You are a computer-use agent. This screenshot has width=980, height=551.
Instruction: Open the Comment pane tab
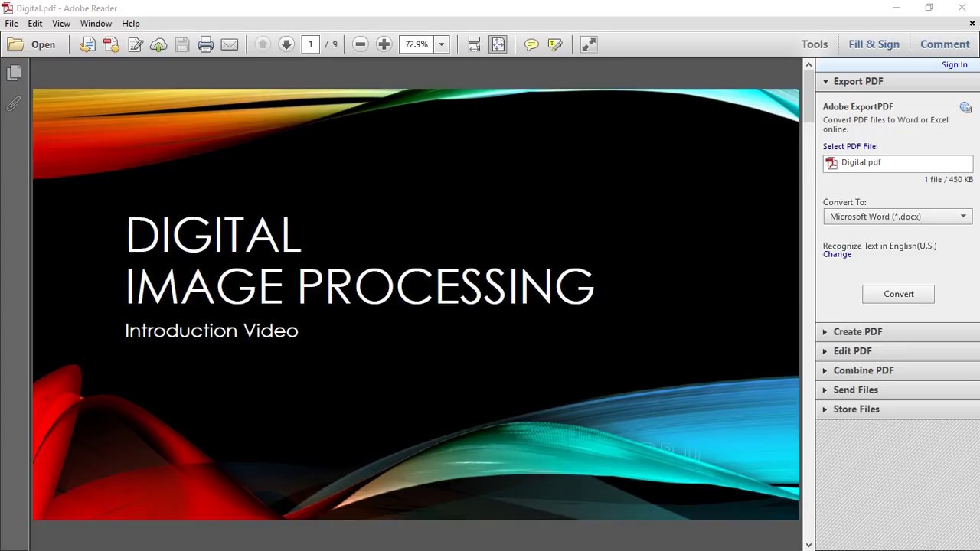[x=945, y=44]
